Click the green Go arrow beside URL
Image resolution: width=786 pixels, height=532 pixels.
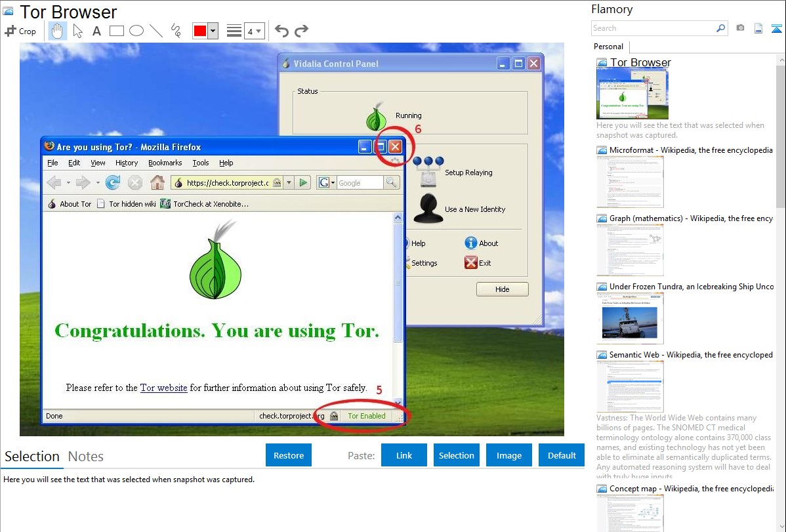coord(302,182)
